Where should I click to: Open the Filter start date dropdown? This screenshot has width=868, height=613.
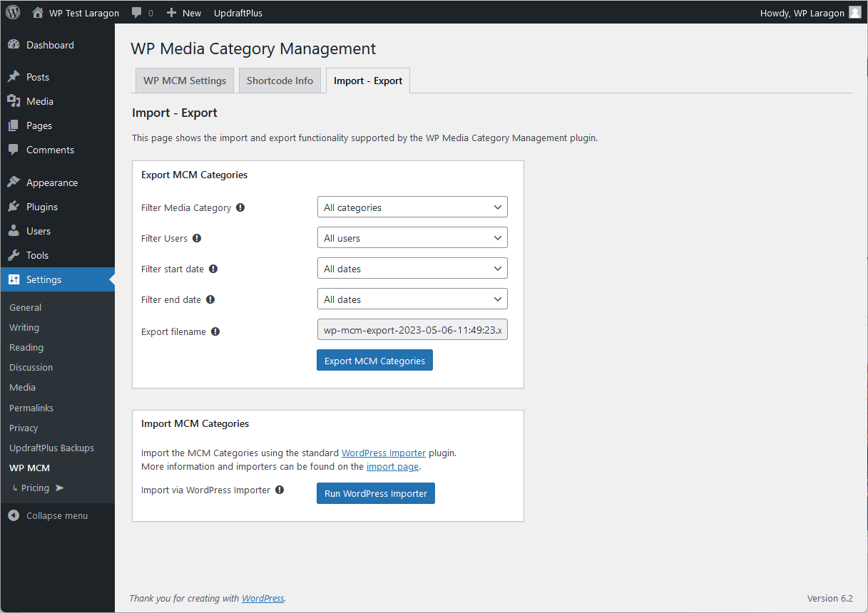click(x=412, y=269)
